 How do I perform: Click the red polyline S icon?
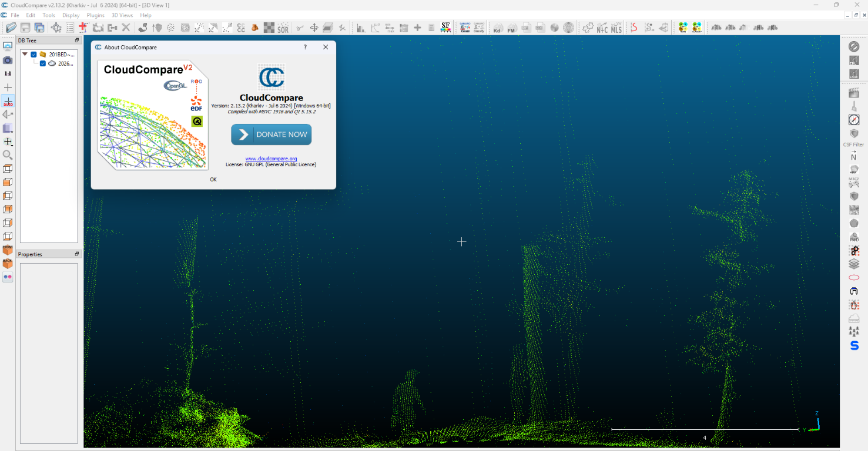point(634,27)
